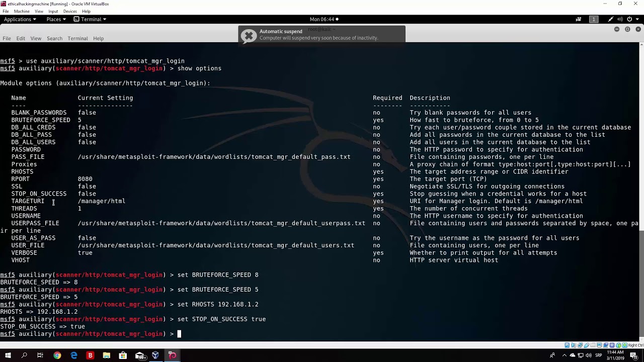
Task: Click VirtualBox mouse integration indicator
Action: [618, 345]
